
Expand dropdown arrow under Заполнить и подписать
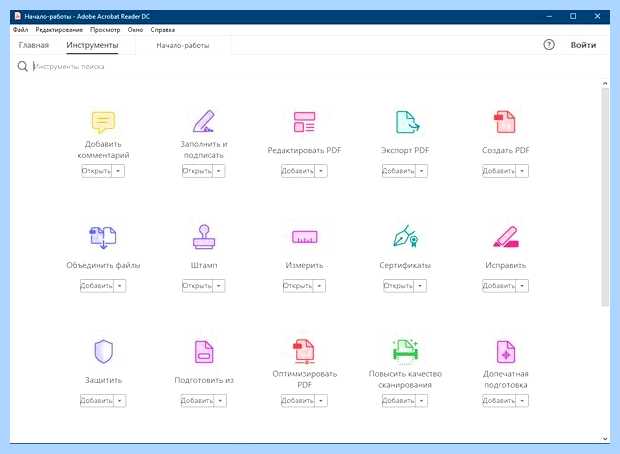(x=219, y=171)
